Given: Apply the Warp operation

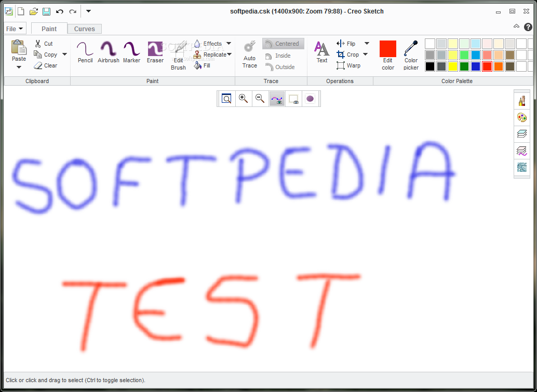Looking at the screenshot, I should pos(348,65).
